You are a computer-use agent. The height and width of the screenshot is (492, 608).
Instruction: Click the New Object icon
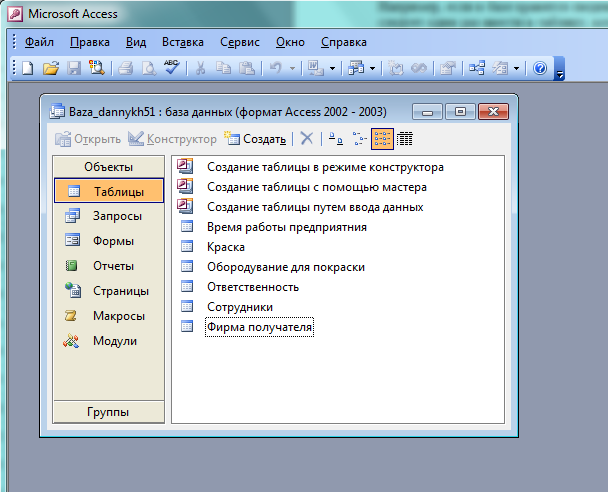[500, 68]
